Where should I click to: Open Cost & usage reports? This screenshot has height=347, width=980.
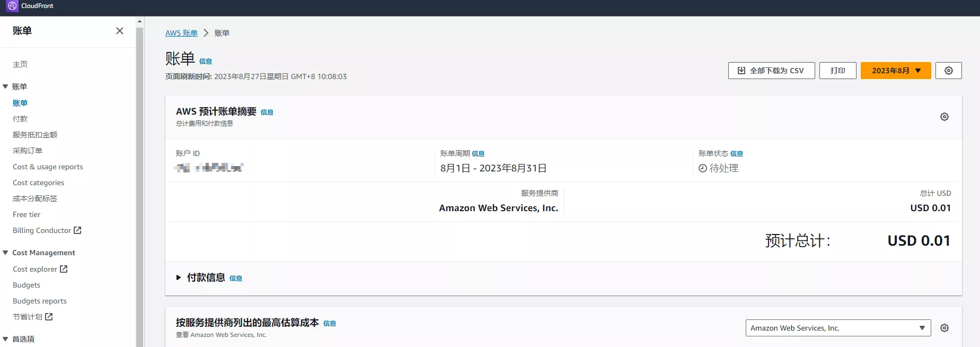point(48,167)
